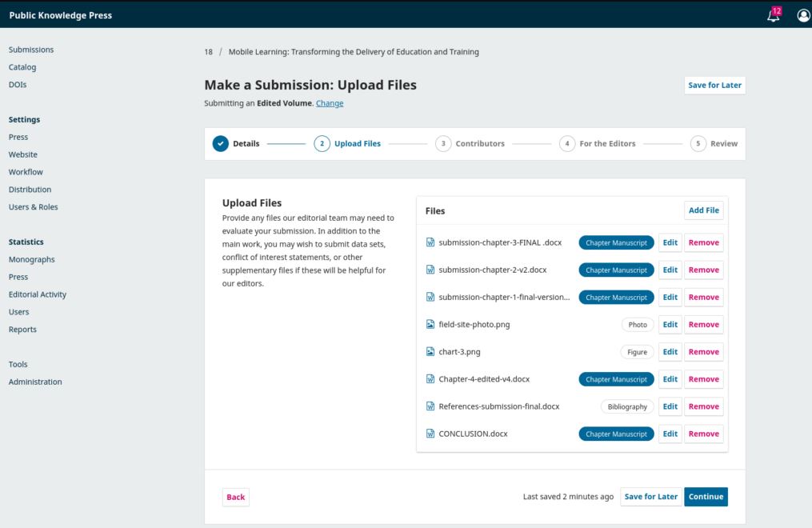The width and height of the screenshot is (812, 528).
Task: Open the notifications bell icon
Action: click(x=773, y=15)
